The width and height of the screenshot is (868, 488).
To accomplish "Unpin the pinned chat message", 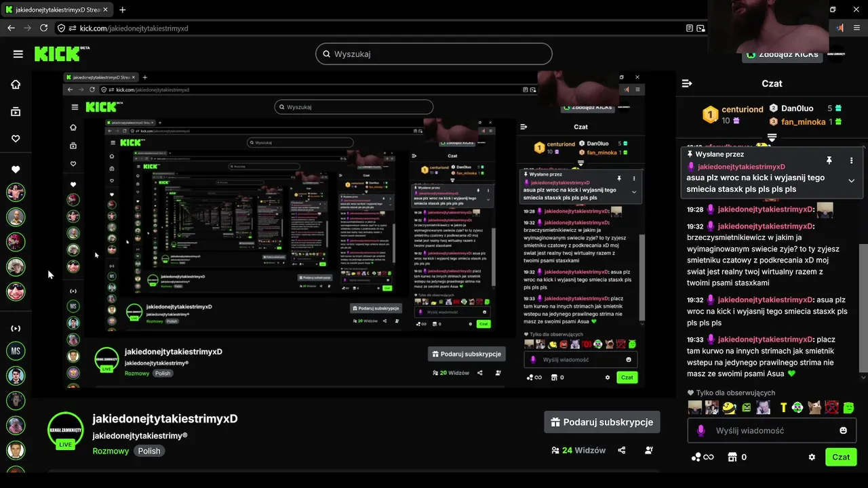I will point(829,161).
